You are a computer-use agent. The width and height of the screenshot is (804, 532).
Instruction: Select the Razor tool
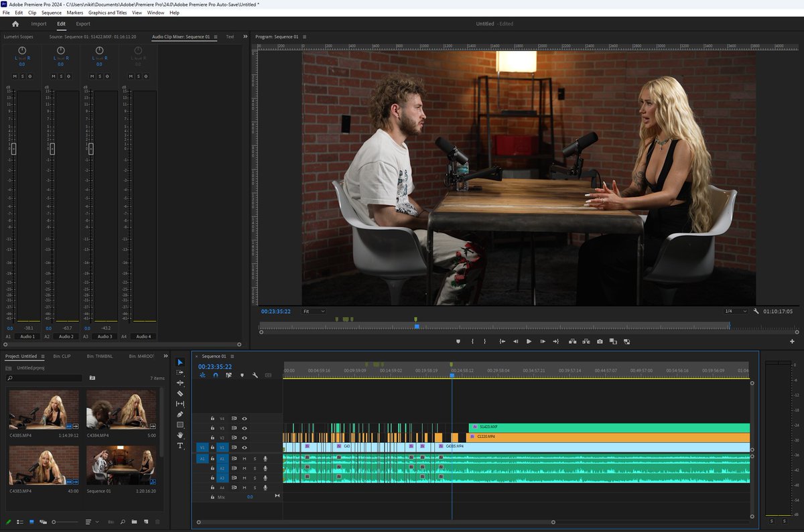click(180, 393)
